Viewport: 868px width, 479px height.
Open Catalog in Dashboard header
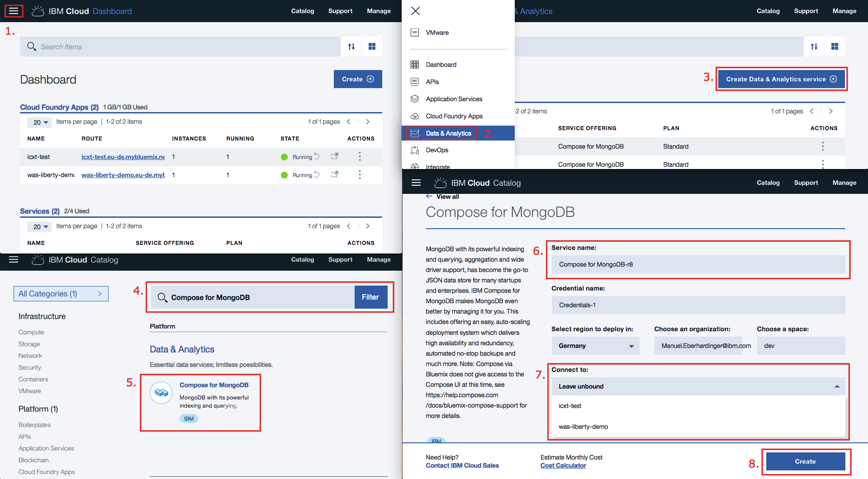coord(302,11)
